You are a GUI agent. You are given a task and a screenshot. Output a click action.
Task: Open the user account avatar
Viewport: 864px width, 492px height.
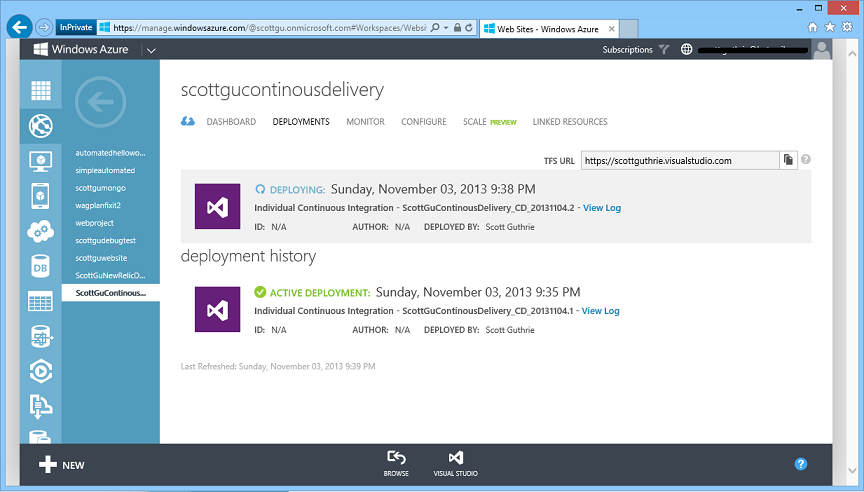tap(822, 50)
